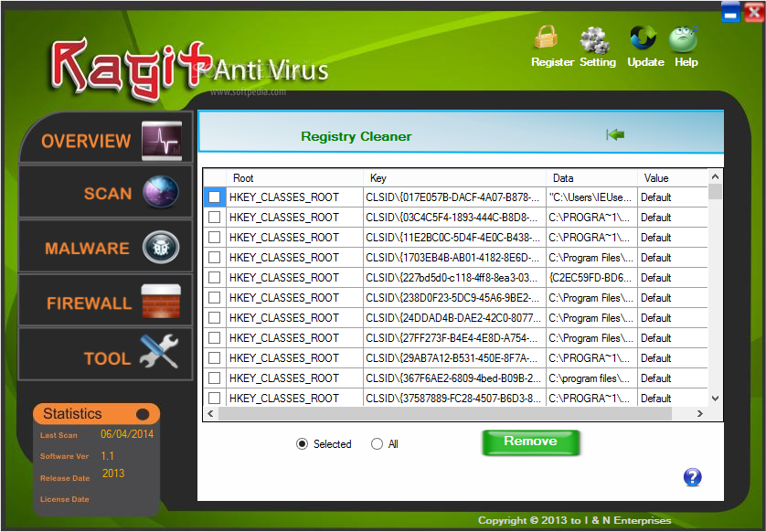Open the Setting gears icon

[x=594, y=40]
